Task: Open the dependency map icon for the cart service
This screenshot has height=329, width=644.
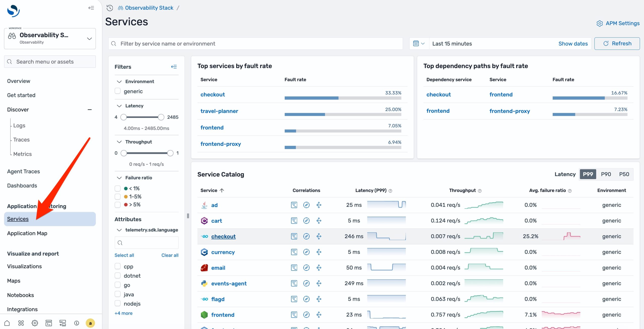Action: pos(319,220)
